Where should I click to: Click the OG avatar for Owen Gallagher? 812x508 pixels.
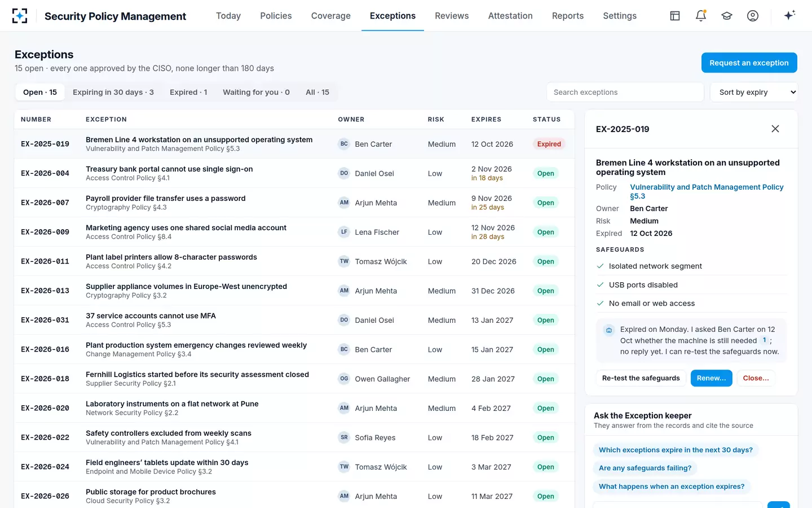(x=344, y=379)
